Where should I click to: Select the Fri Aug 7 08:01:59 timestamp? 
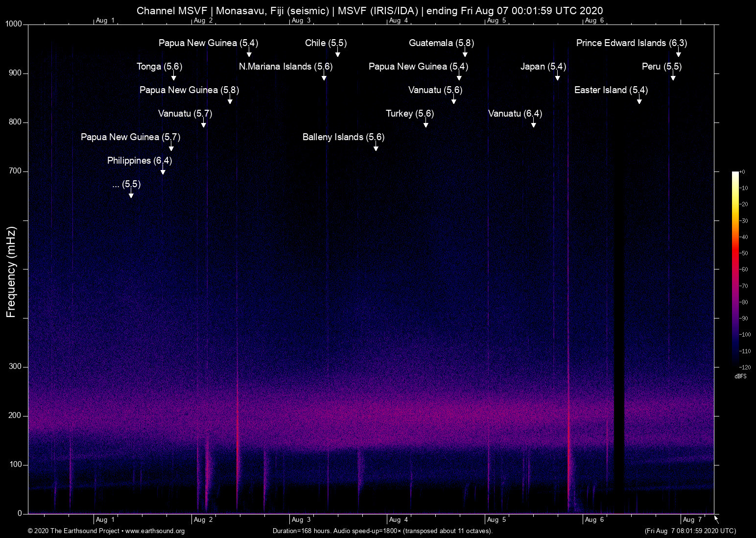[x=690, y=531]
